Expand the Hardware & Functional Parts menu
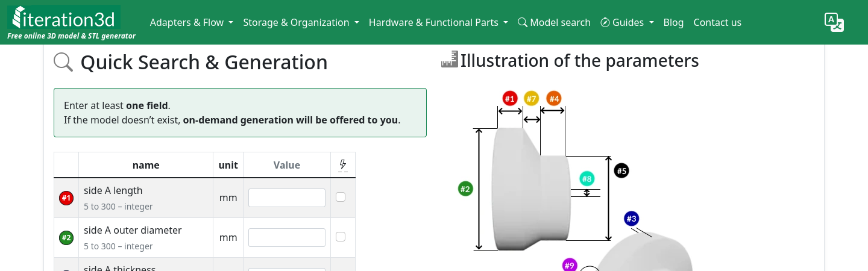The width and height of the screenshot is (868, 271). point(438,22)
